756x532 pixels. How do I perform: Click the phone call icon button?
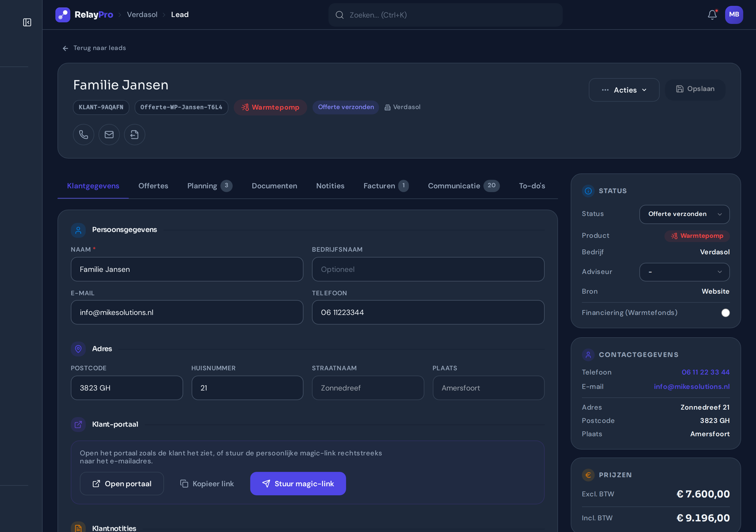[84, 134]
